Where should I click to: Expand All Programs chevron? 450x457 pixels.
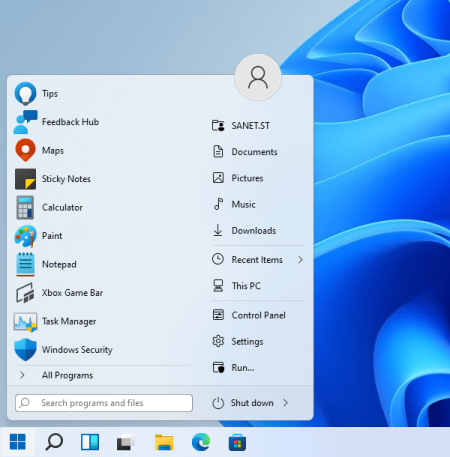(22, 375)
